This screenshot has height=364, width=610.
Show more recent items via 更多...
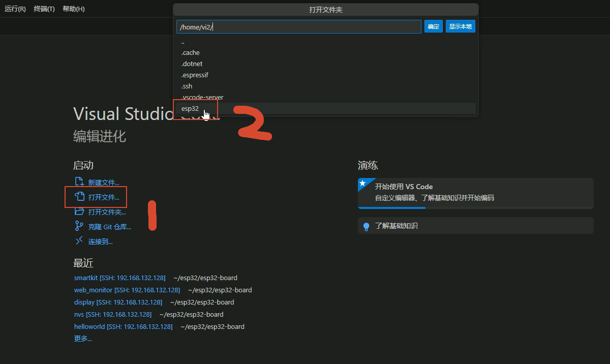pyautogui.click(x=83, y=339)
